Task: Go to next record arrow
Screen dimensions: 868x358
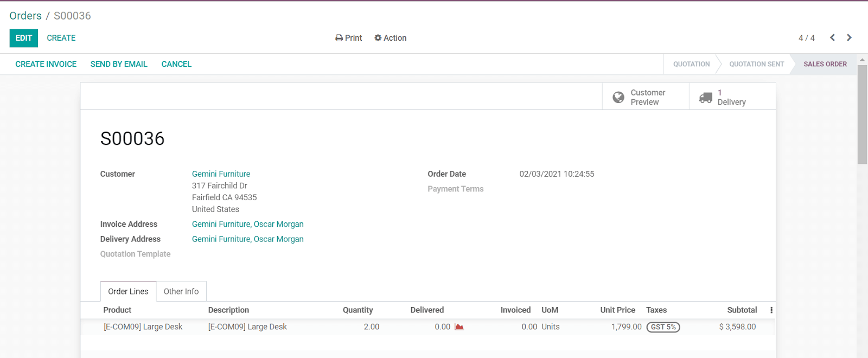Action: click(849, 37)
